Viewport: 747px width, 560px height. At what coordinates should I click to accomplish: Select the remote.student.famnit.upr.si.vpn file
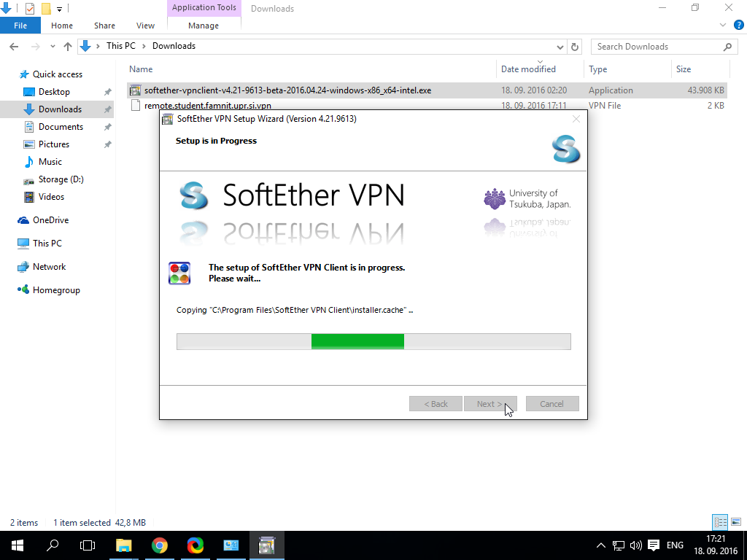coord(208,106)
